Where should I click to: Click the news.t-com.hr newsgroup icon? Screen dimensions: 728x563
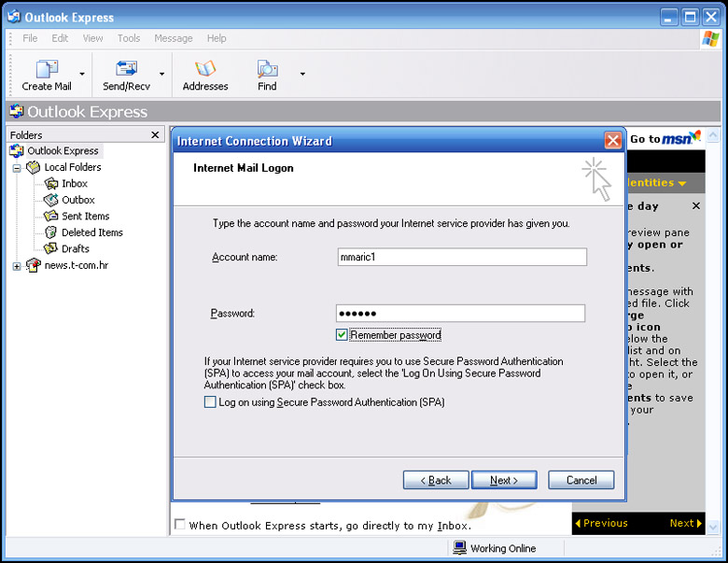point(34,265)
